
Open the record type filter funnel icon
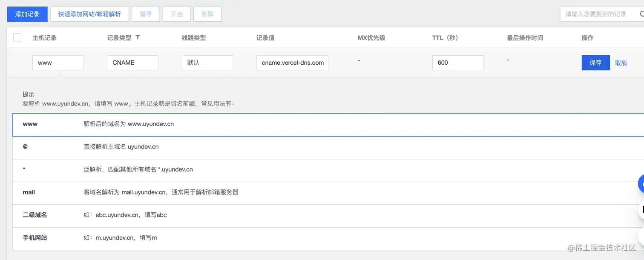coord(137,37)
